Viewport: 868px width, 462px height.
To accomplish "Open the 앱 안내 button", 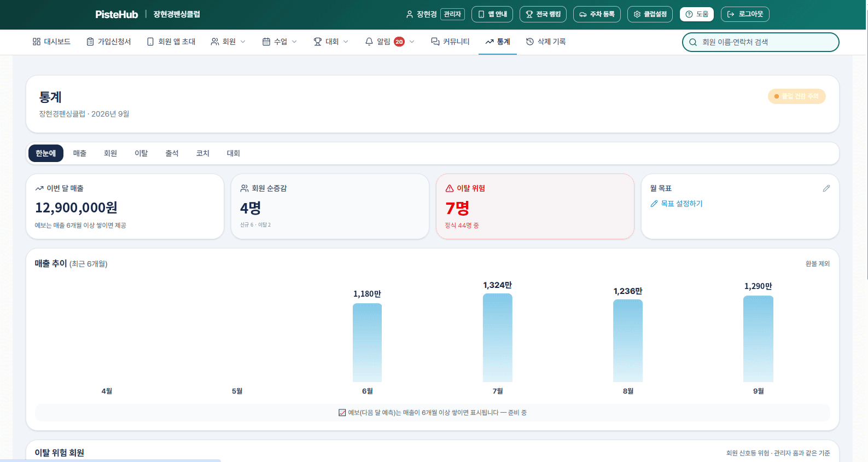I will (x=492, y=14).
